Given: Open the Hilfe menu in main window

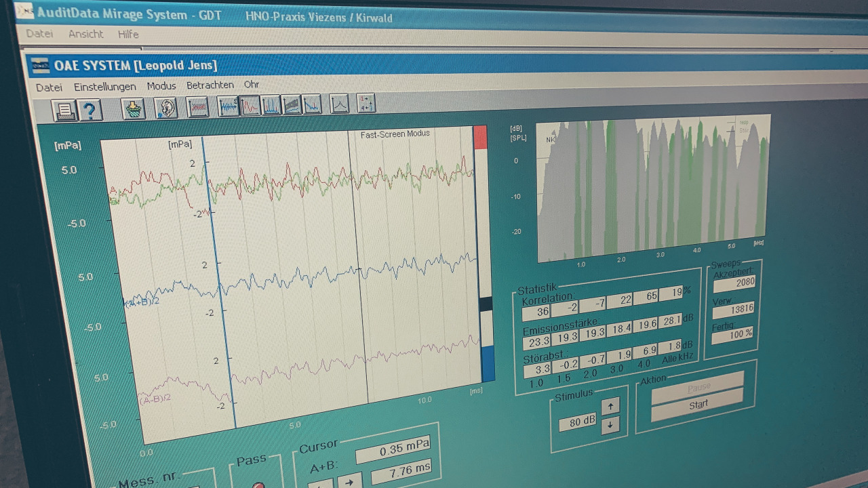Looking at the screenshot, I should (x=128, y=34).
